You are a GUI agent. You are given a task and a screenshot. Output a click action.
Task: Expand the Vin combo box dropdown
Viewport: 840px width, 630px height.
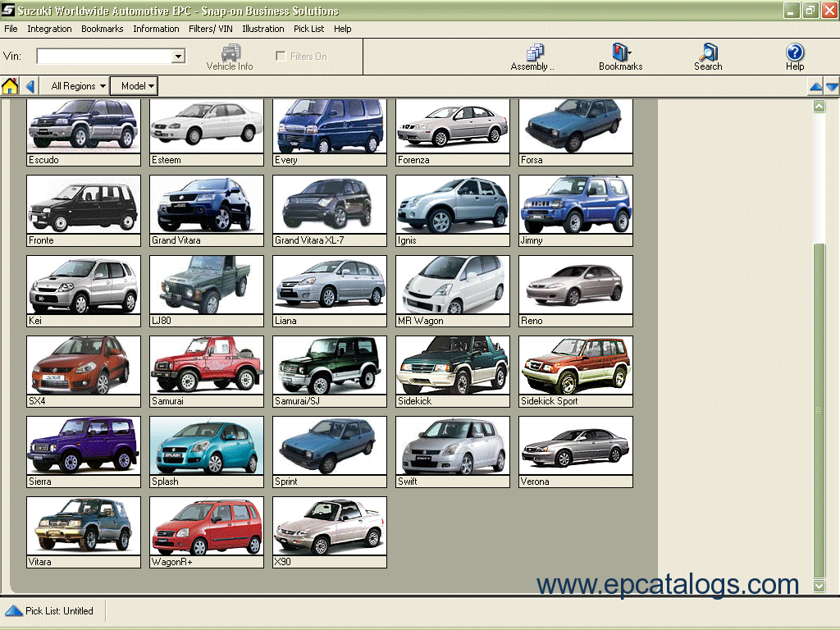pyautogui.click(x=178, y=57)
